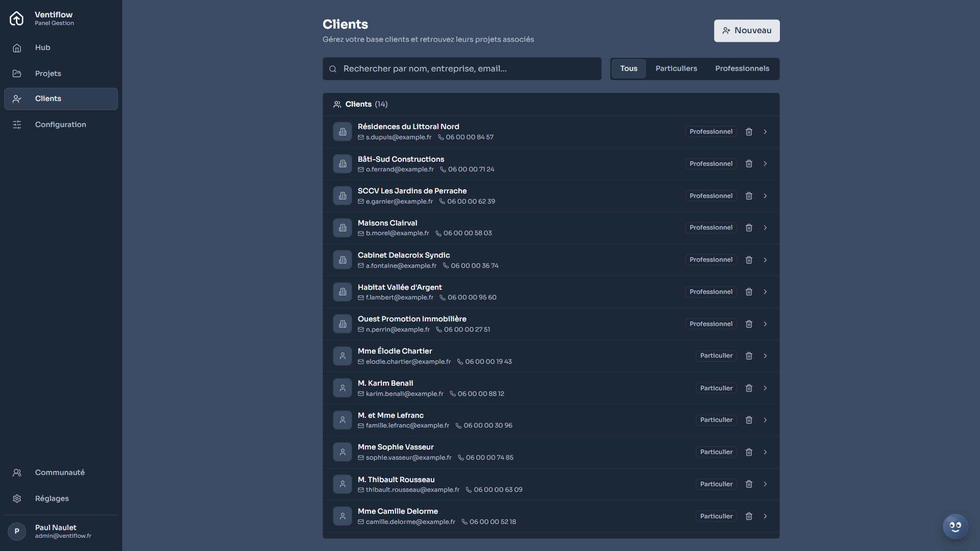The image size is (980, 551).
Task: Click building icon of Maisons Clairval
Action: tap(342, 228)
